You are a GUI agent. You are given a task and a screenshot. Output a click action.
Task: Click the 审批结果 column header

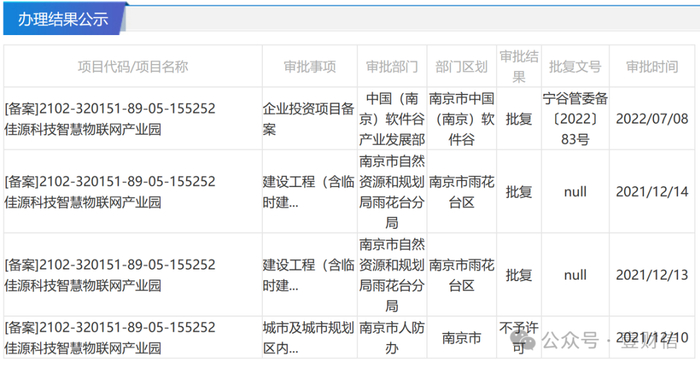[x=519, y=67]
